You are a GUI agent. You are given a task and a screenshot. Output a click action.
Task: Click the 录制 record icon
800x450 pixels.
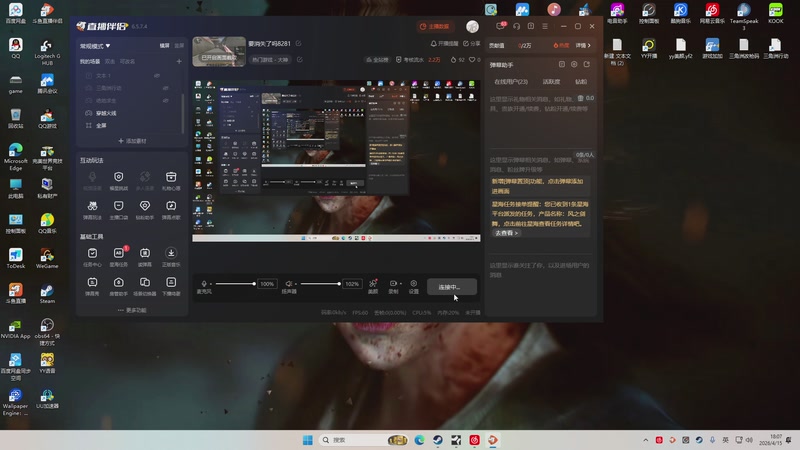tap(393, 284)
